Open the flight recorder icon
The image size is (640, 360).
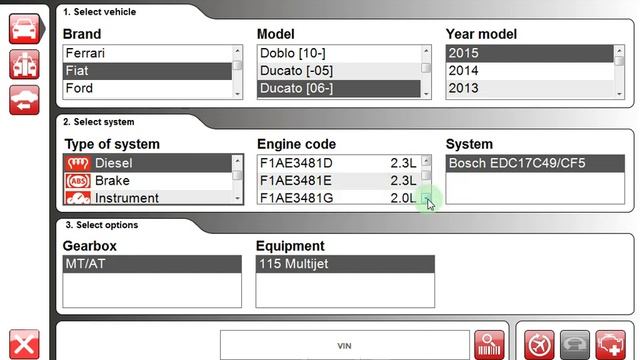tap(539, 345)
